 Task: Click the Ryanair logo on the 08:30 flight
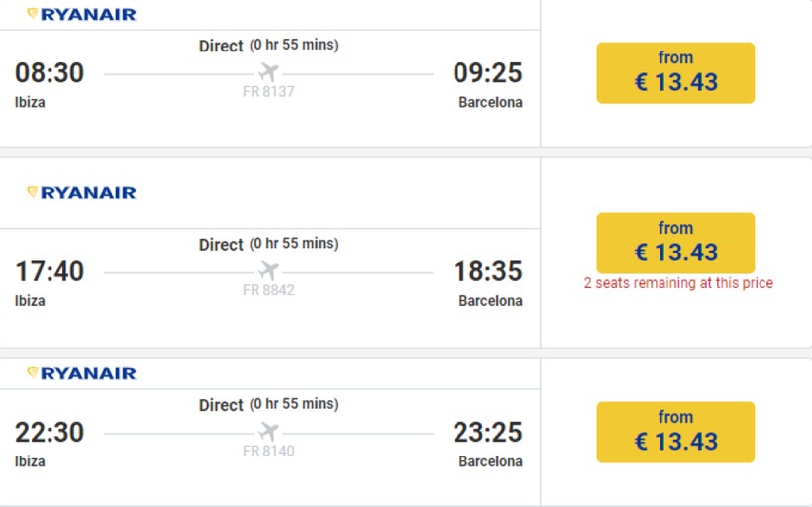(81, 14)
